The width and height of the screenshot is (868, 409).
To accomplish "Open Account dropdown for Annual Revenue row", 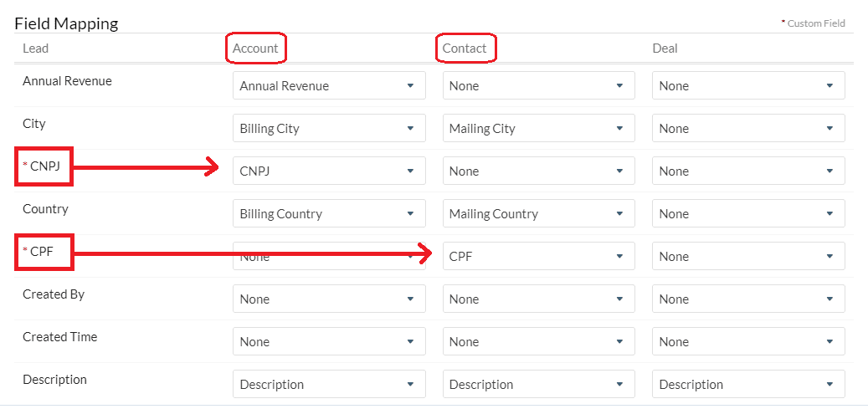I will point(328,85).
